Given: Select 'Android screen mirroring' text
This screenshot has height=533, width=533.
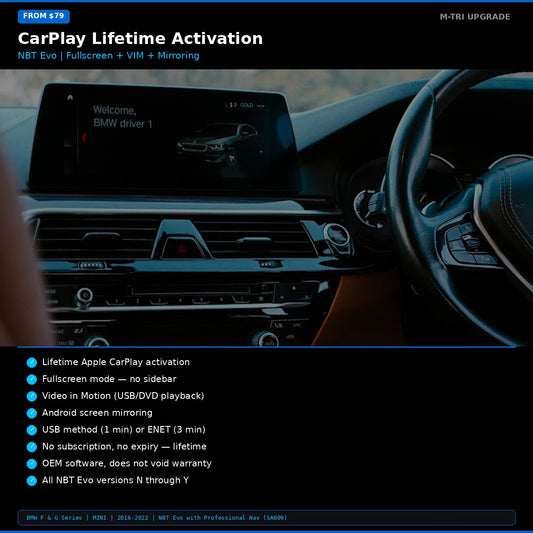Looking at the screenshot, I should tap(97, 413).
